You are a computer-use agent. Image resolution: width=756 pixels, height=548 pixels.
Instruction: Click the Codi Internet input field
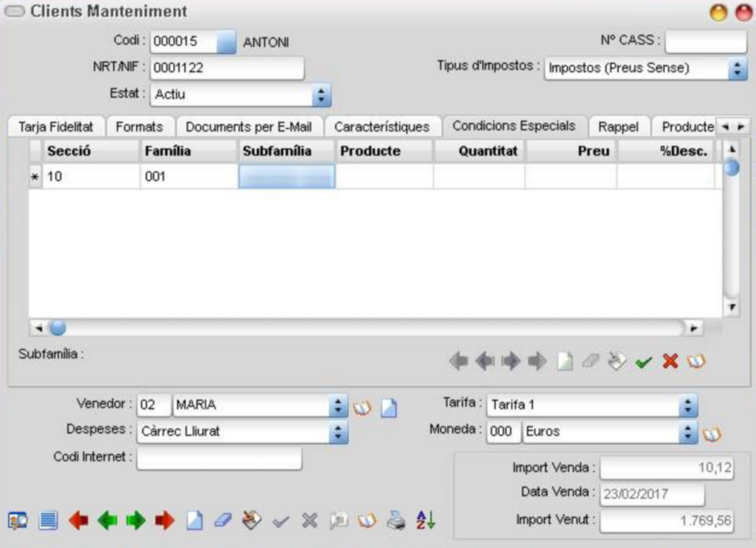click(219, 458)
